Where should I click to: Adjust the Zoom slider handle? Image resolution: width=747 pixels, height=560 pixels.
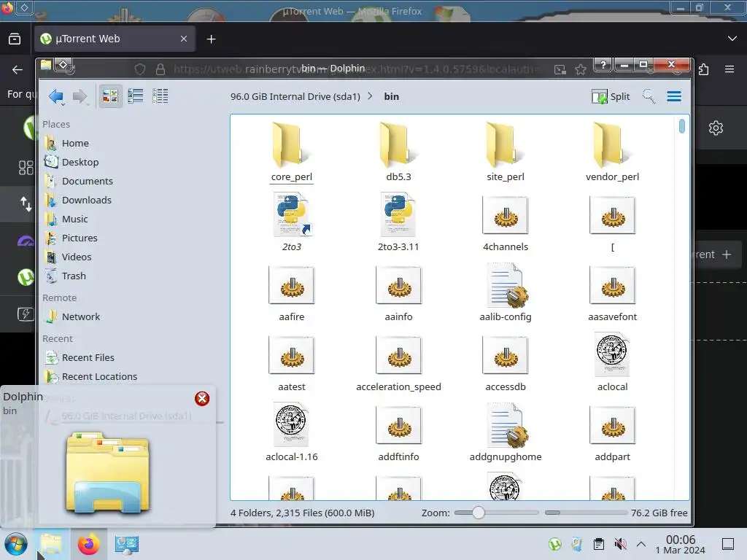[479, 513]
